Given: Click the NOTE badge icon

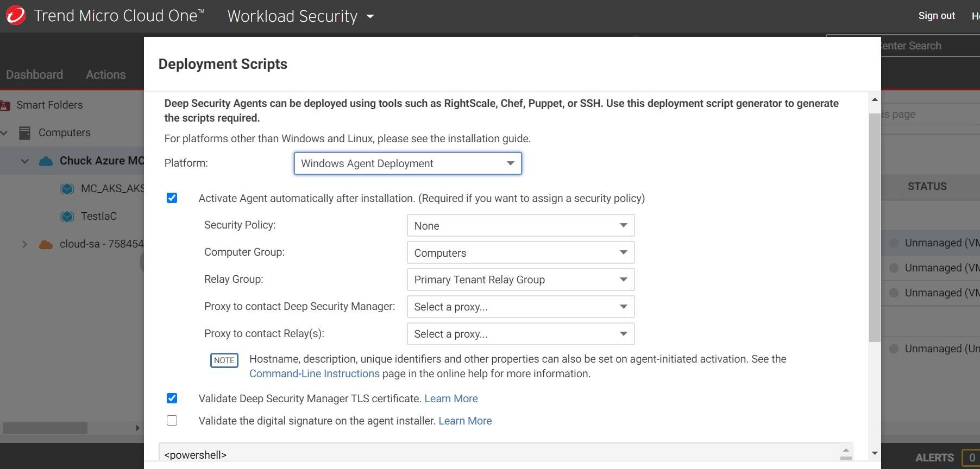Looking at the screenshot, I should [x=224, y=360].
